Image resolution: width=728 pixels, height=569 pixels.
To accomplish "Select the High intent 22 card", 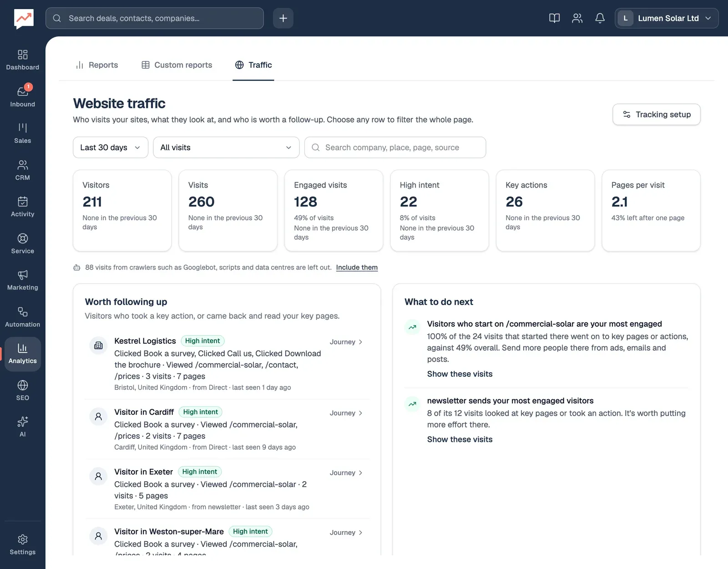I will tap(440, 210).
